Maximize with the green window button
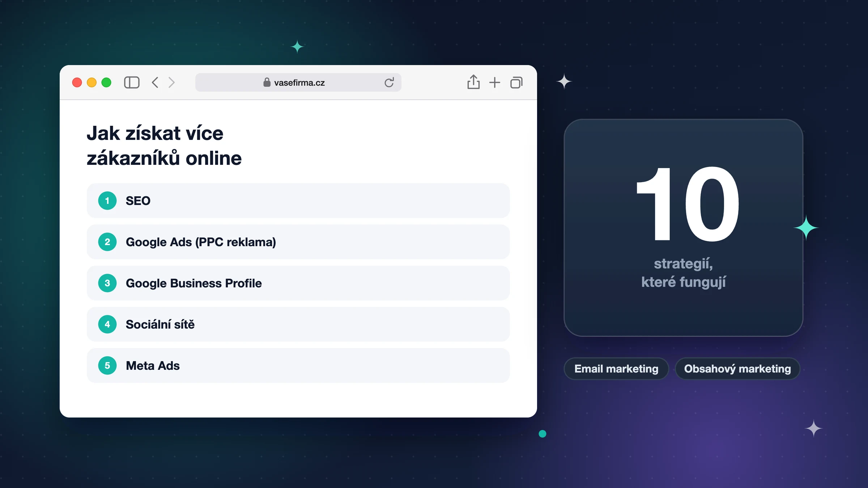Viewport: 868px width, 488px height. coord(106,82)
